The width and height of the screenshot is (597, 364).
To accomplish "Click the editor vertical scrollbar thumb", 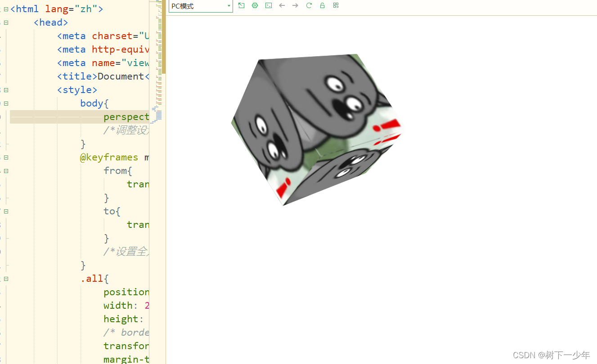I will (164, 37).
